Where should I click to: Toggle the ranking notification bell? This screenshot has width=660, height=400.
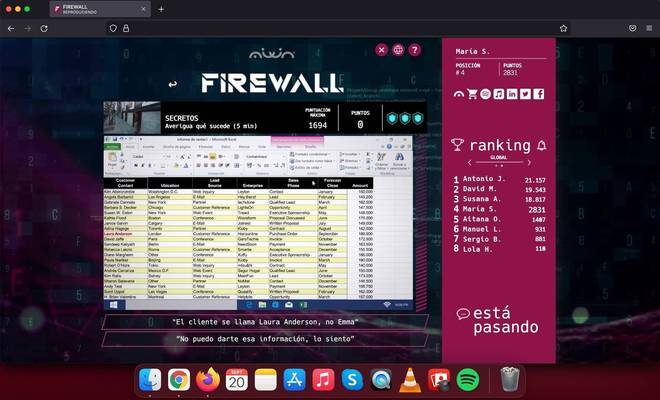click(x=541, y=146)
